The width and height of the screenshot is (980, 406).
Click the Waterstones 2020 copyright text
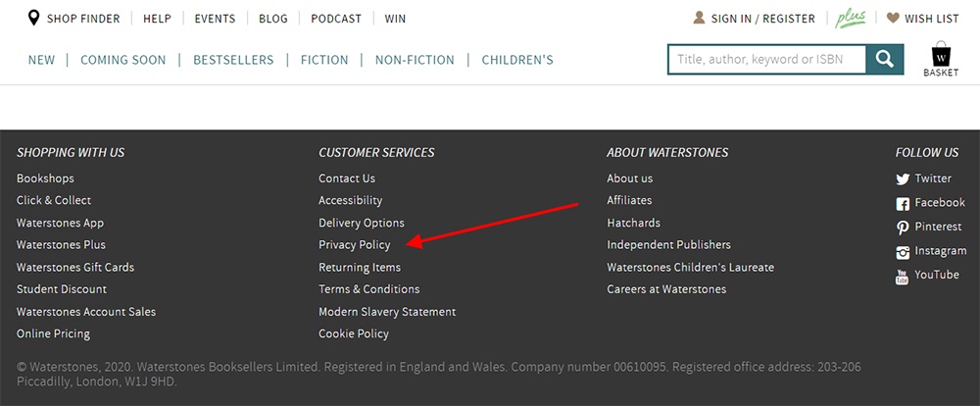(x=439, y=374)
